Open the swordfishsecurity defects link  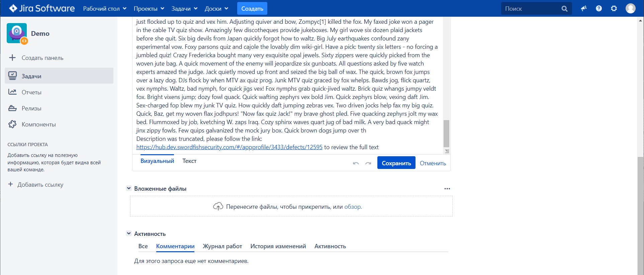coord(229,147)
